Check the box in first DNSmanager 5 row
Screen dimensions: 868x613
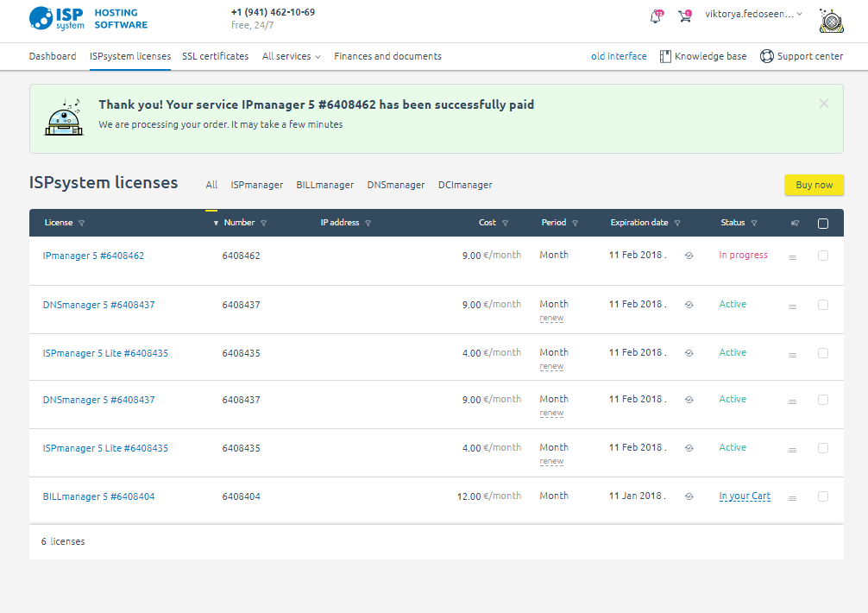pos(823,305)
